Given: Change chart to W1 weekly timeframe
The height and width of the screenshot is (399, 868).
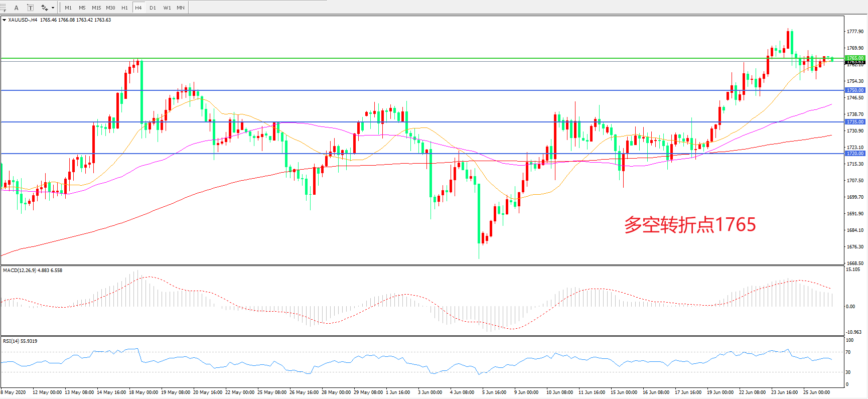Looking at the screenshot, I should click(x=167, y=8).
